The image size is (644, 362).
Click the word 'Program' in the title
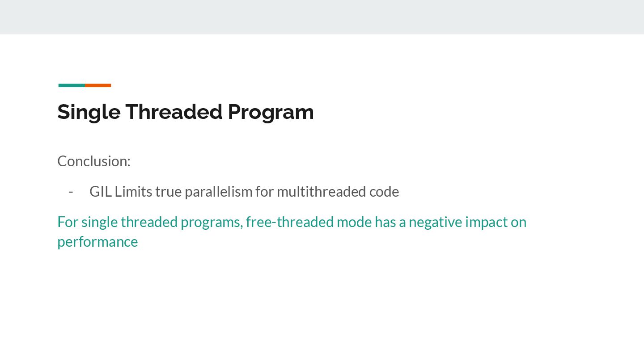coord(271,112)
